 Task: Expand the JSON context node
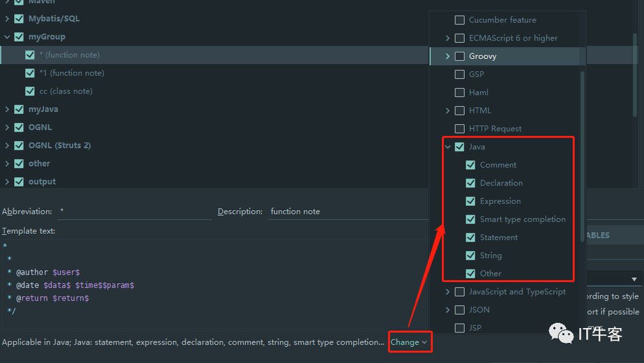tap(448, 310)
